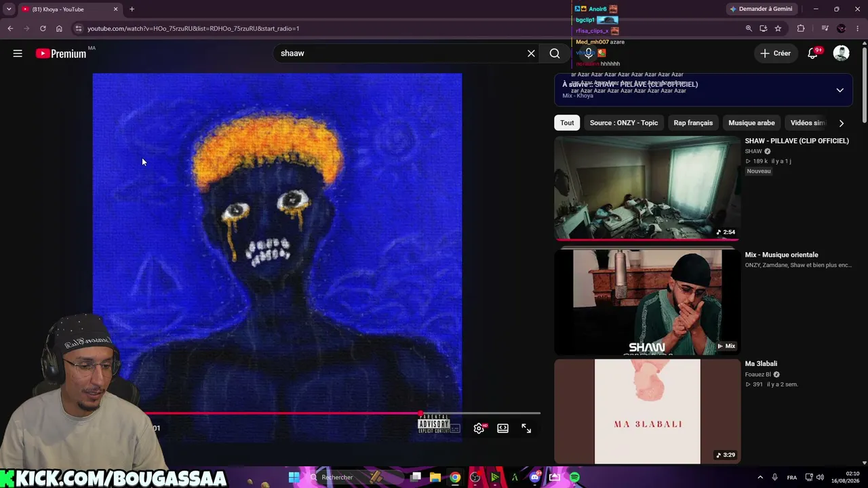Click the "Demander à Gemini" button
Viewport: 868px width, 488px height.
click(x=761, y=9)
